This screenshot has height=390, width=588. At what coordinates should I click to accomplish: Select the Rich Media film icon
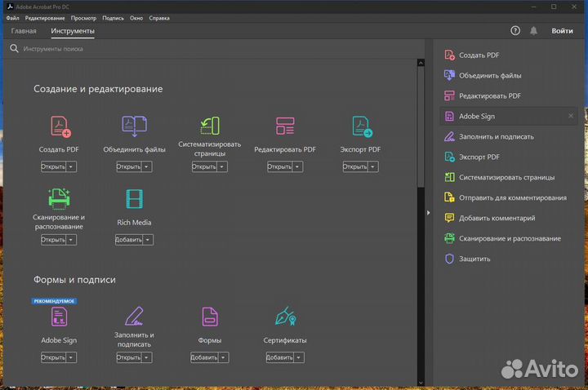(134, 199)
